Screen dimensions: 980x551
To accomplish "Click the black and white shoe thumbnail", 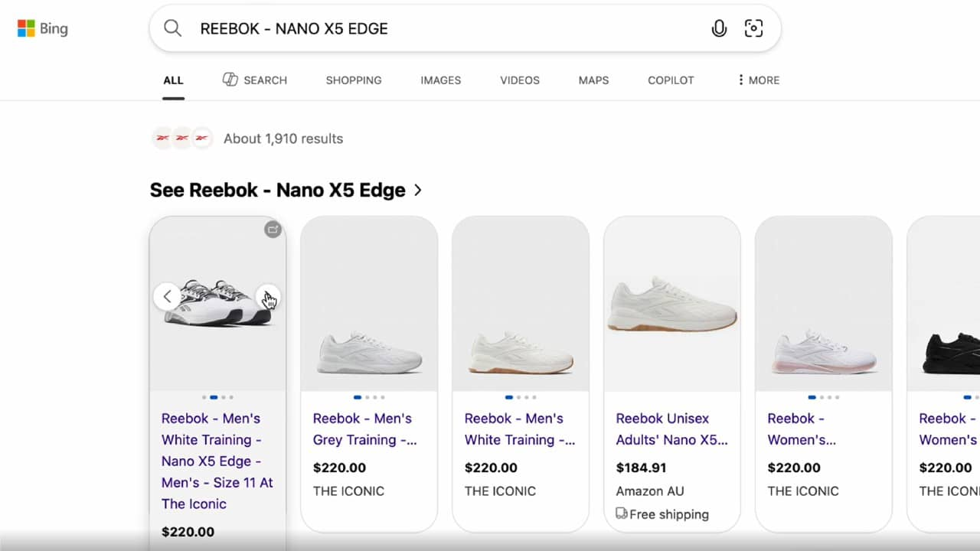I will [218, 303].
